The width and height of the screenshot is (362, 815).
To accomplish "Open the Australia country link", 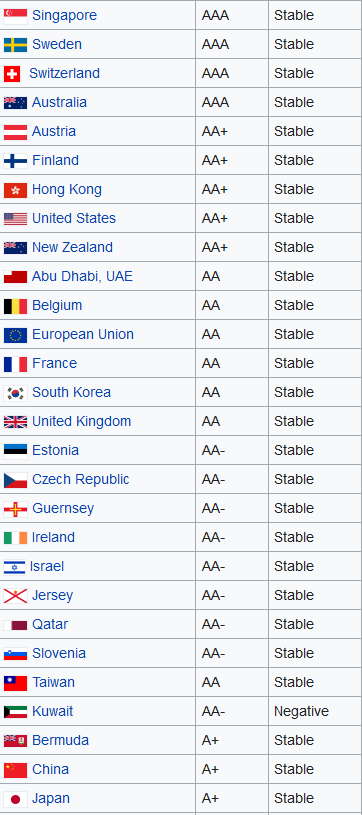I will pyautogui.click(x=59, y=102).
